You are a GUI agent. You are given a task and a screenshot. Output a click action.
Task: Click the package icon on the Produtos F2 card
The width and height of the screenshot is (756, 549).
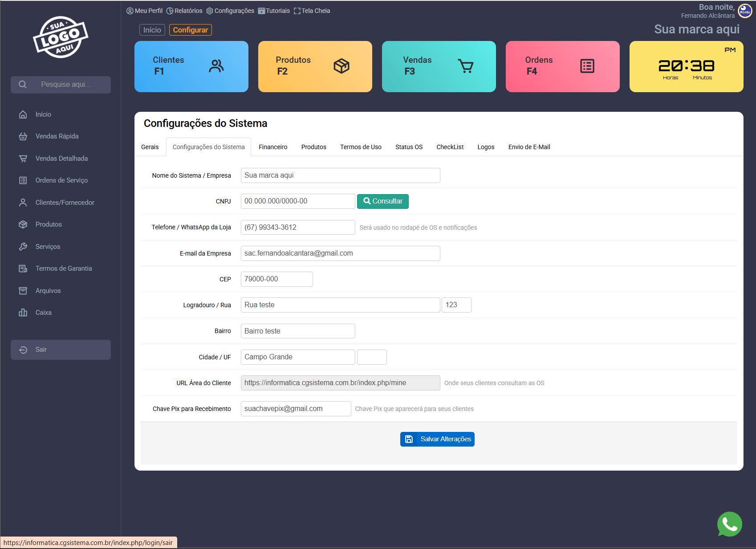(x=341, y=66)
